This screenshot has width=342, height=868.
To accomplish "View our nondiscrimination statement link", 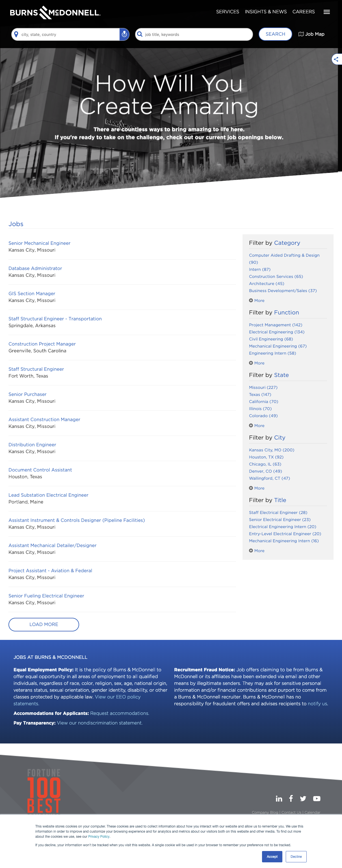I will 100,723.
